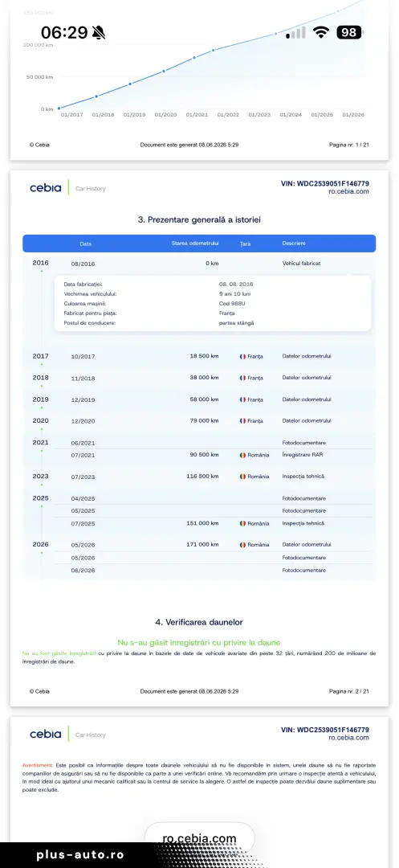Click the heading 4. Verificarea daunelor
This screenshot has width=399, height=868.
(199, 622)
